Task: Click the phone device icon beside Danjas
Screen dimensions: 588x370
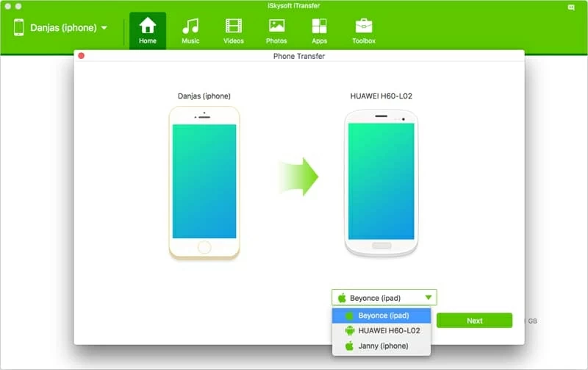Action: [18, 28]
